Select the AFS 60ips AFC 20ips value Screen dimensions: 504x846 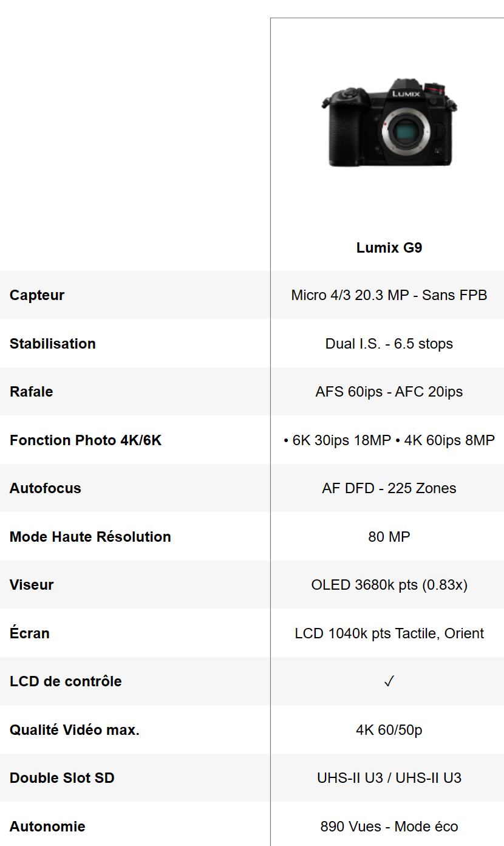pyautogui.click(x=389, y=392)
